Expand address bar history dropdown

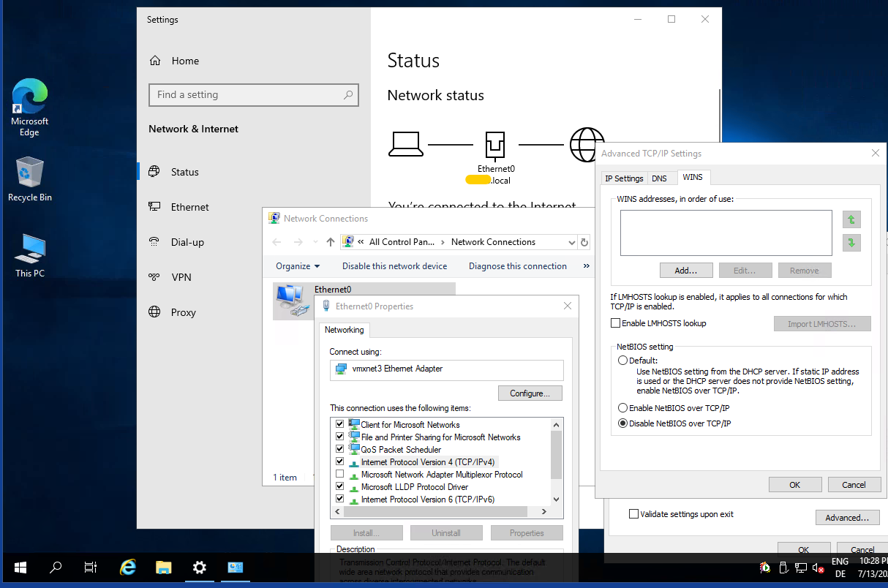click(x=572, y=242)
